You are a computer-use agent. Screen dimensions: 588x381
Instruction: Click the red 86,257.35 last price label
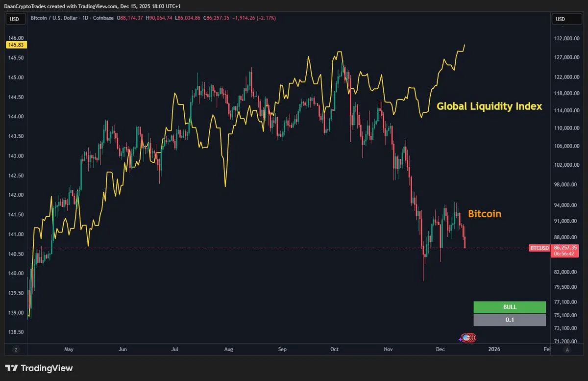565,248
